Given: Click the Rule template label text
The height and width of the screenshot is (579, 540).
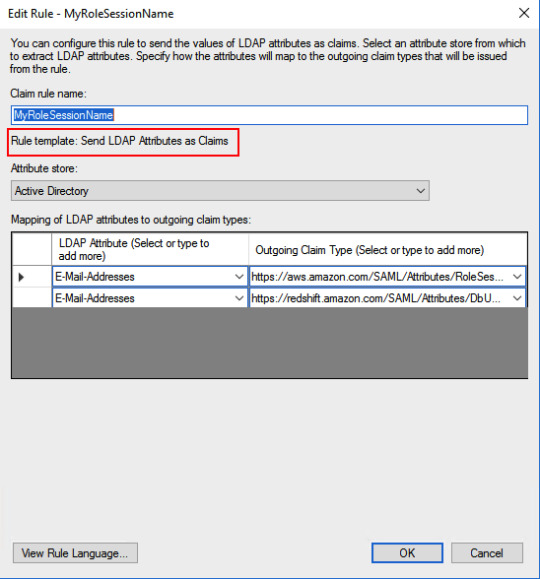Looking at the screenshot, I should tap(120, 141).
